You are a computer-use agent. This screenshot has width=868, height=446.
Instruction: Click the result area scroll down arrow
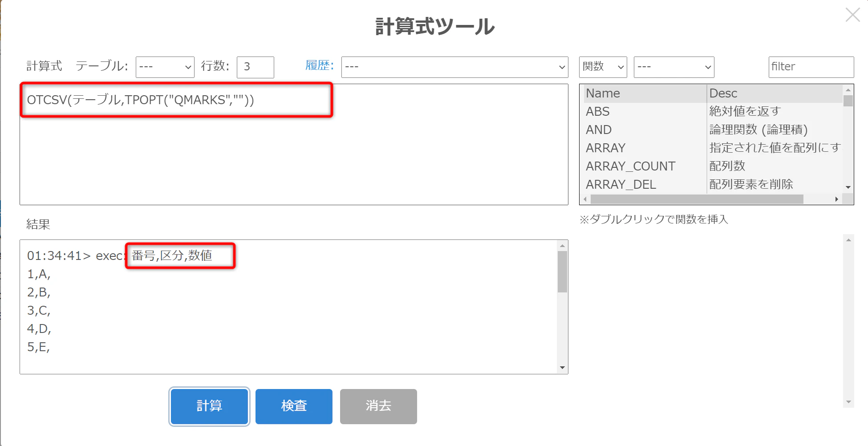[562, 368]
